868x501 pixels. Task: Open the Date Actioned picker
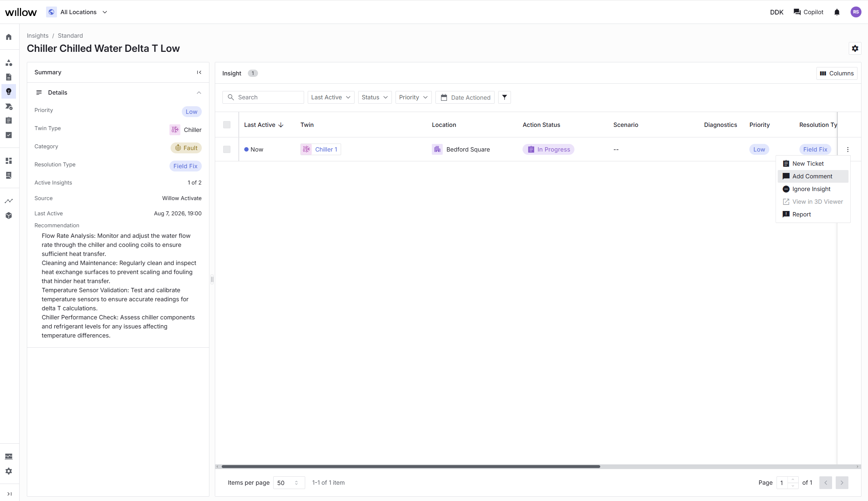coord(465,97)
